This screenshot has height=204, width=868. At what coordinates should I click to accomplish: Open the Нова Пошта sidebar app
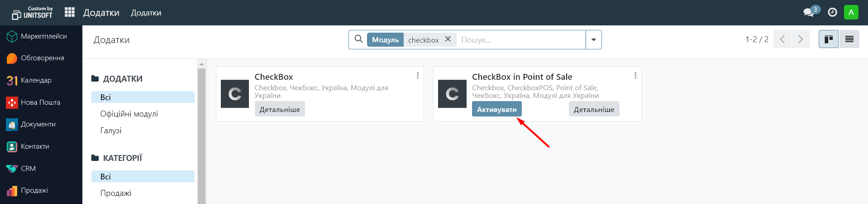(x=41, y=102)
